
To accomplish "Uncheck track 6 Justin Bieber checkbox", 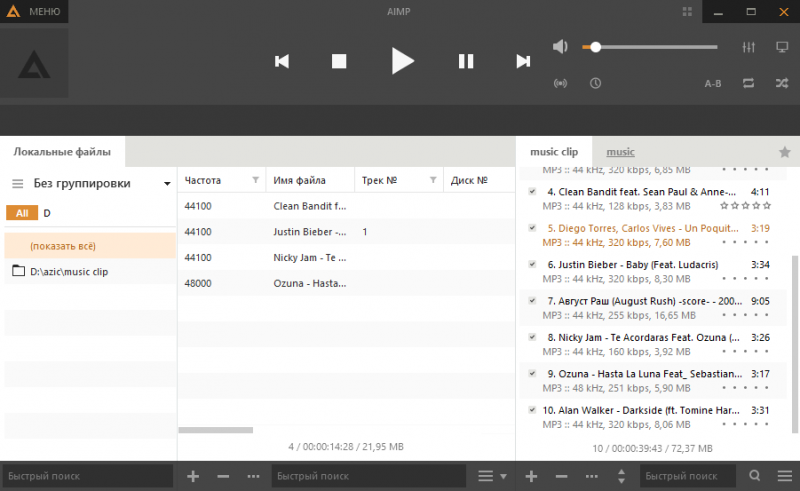I will pos(532,264).
